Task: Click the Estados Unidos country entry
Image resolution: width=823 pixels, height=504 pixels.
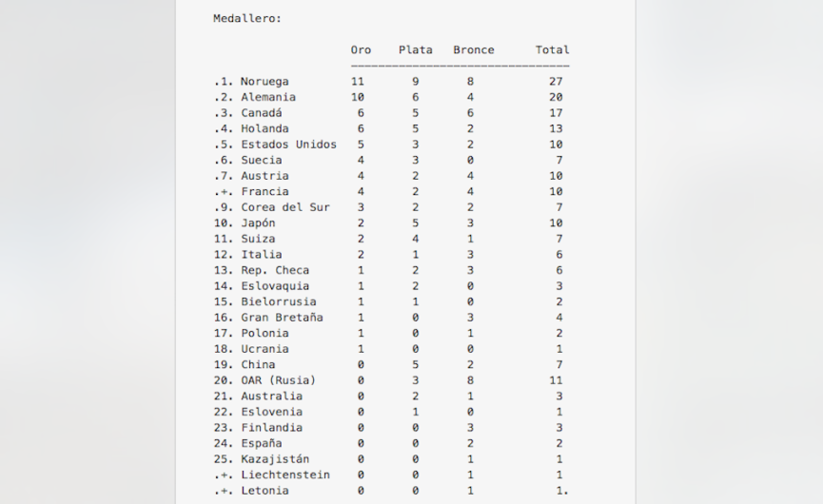Action: (288, 145)
